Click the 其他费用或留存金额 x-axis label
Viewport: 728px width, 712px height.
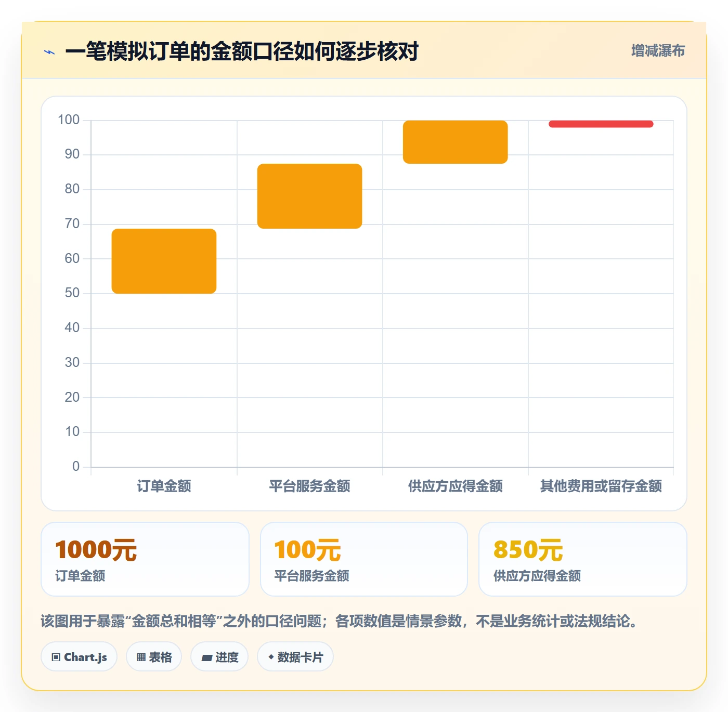click(x=601, y=486)
